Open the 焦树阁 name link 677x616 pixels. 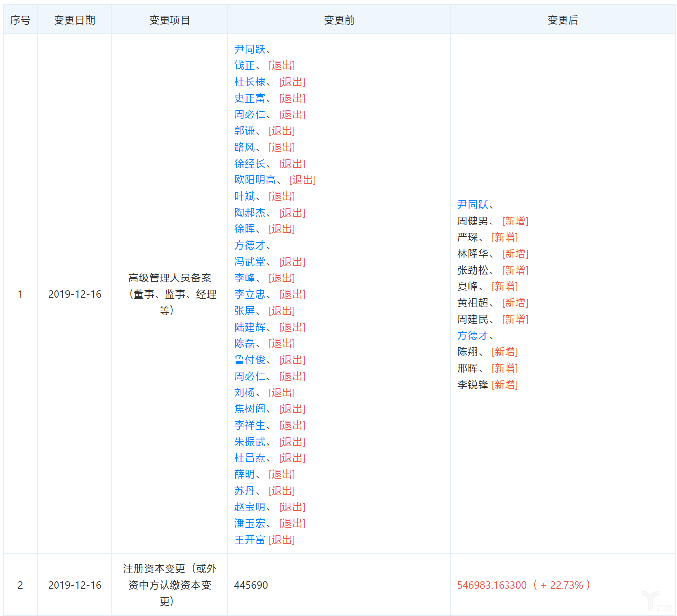pyautogui.click(x=250, y=409)
